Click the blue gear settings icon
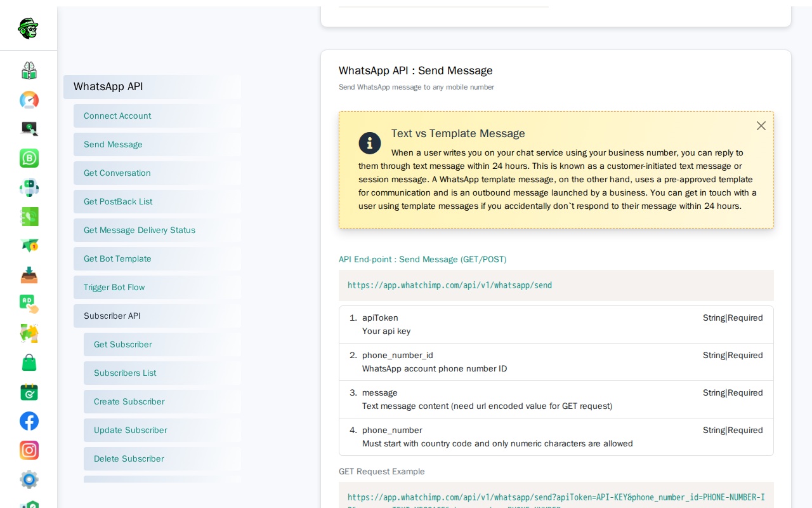The image size is (812, 508). tap(29, 479)
